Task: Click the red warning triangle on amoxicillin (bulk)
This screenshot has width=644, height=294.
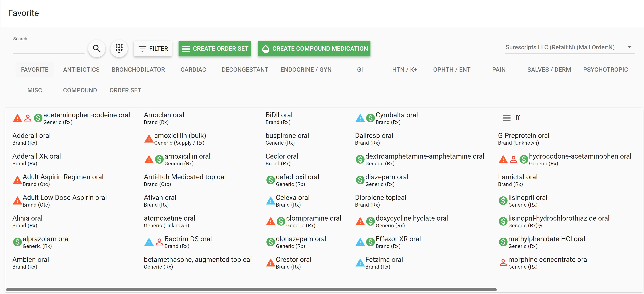Action: tap(149, 139)
